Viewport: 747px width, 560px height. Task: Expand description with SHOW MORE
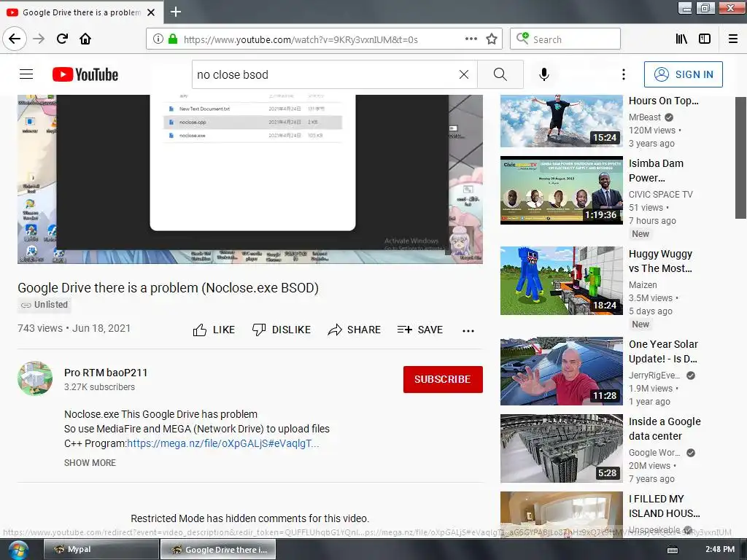tap(90, 463)
